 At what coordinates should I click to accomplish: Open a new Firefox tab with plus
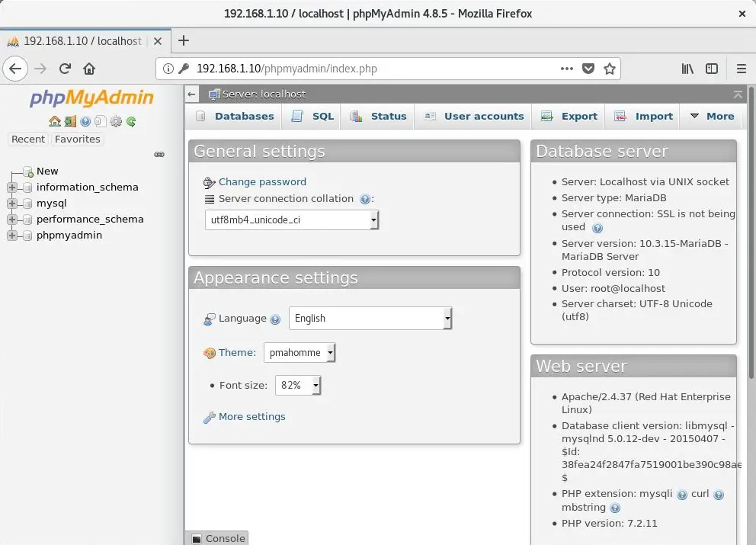click(x=184, y=40)
